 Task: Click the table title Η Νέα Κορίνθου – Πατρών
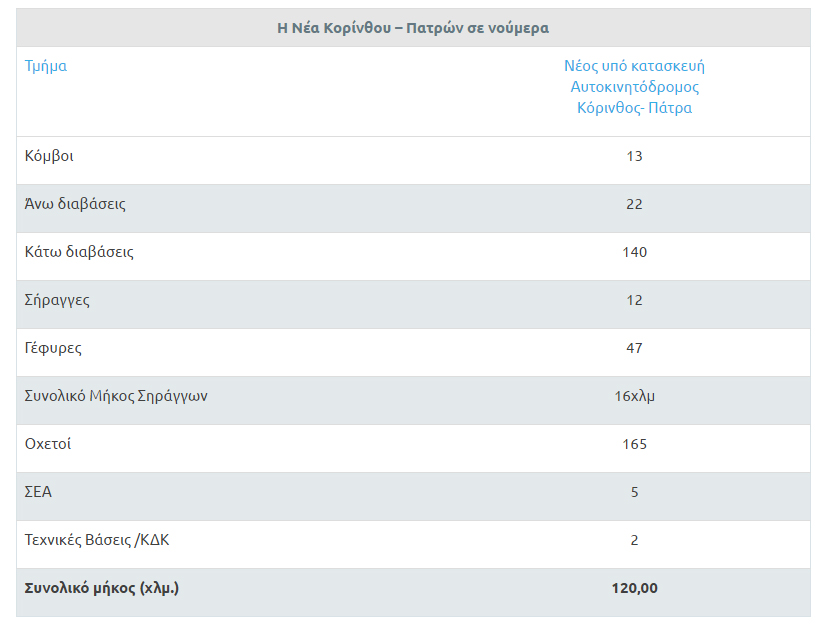[x=413, y=28]
